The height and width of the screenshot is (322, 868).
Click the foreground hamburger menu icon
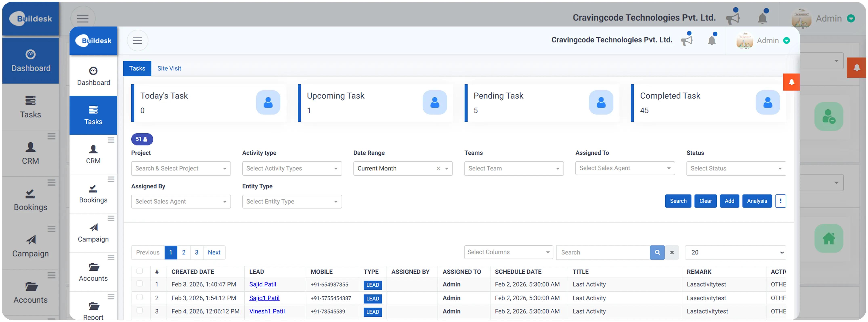coord(137,41)
